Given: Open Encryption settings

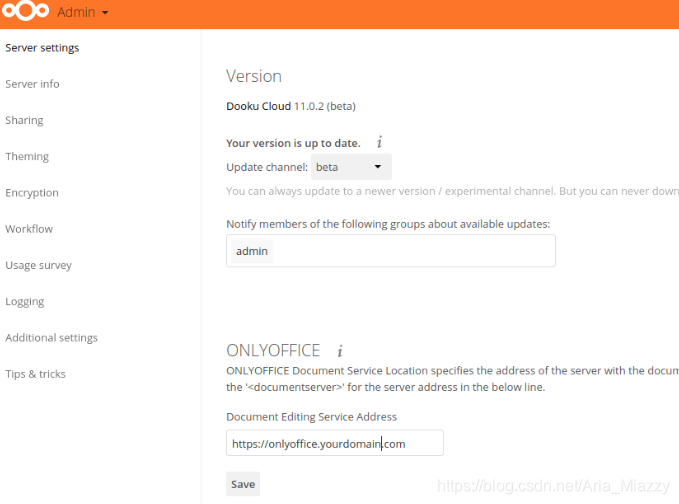Looking at the screenshot, I should pos(32,193).
